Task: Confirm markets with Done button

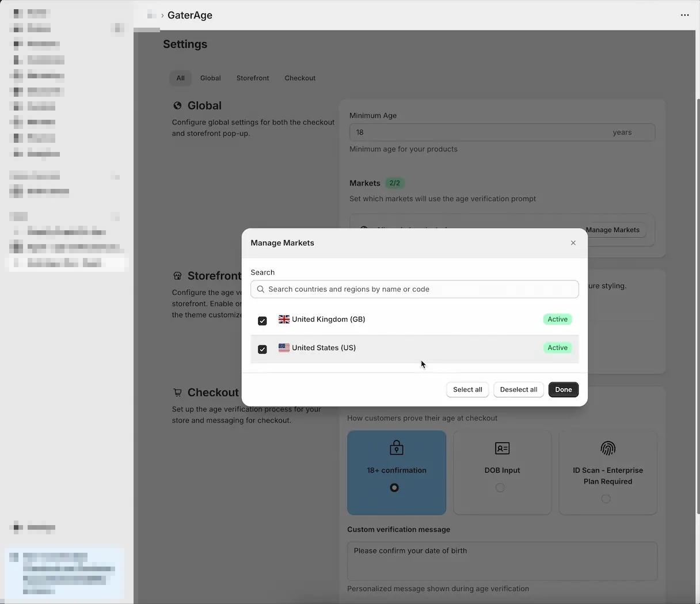Action: (564, 390)
